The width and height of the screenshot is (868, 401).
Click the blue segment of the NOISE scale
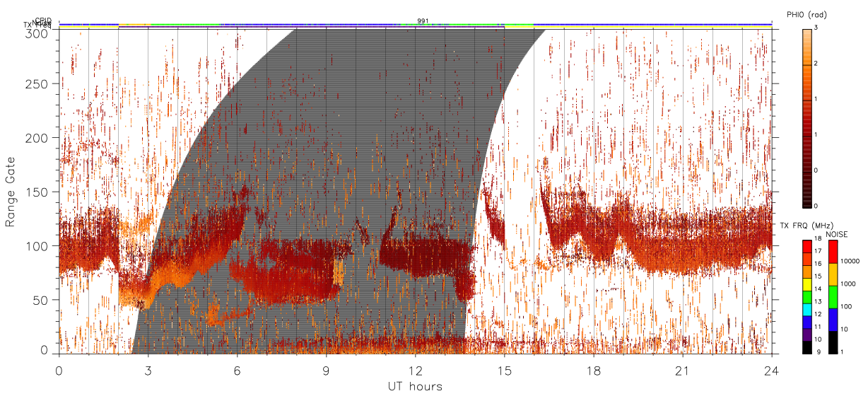(833, 320)
